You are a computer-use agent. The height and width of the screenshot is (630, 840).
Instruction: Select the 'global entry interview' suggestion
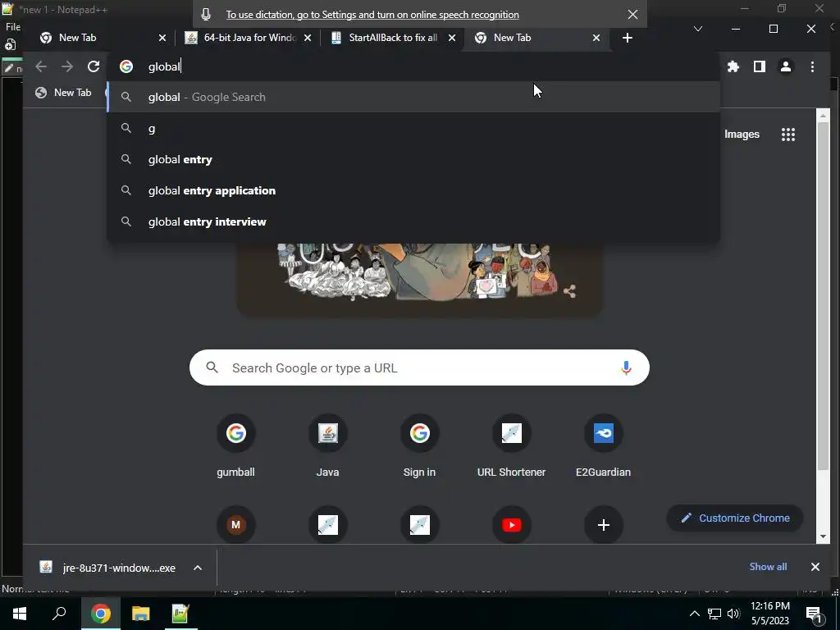413,221
